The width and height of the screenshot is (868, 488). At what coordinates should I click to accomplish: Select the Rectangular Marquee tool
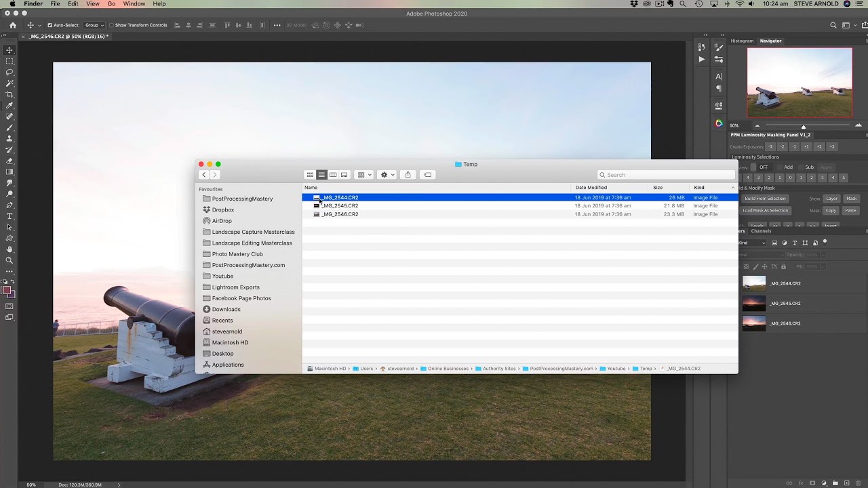pyautogui.click(x=9, y=61)
